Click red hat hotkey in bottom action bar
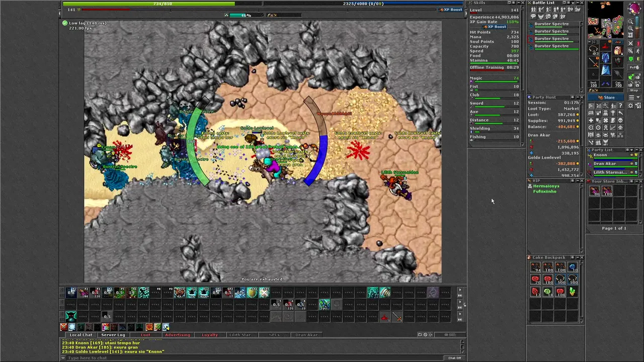This screenshot has height=362, width=644. [385, 317]
